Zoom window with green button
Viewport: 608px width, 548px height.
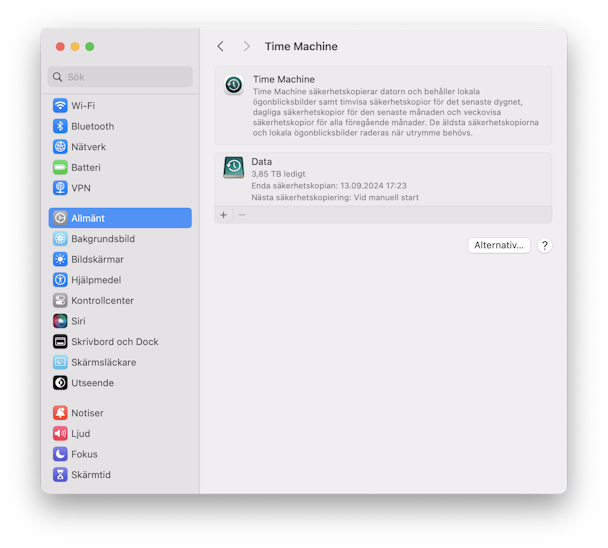click(90, 47)
